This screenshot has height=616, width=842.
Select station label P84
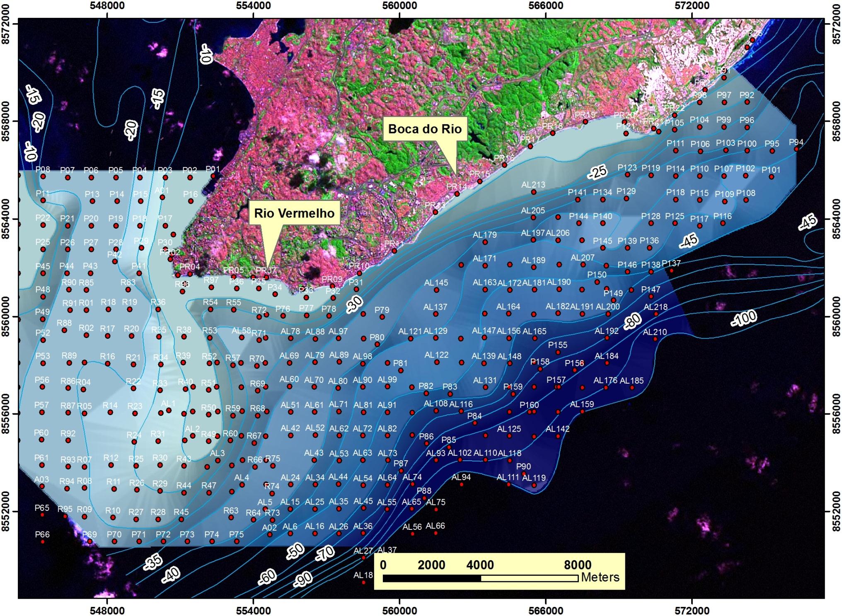474,416
